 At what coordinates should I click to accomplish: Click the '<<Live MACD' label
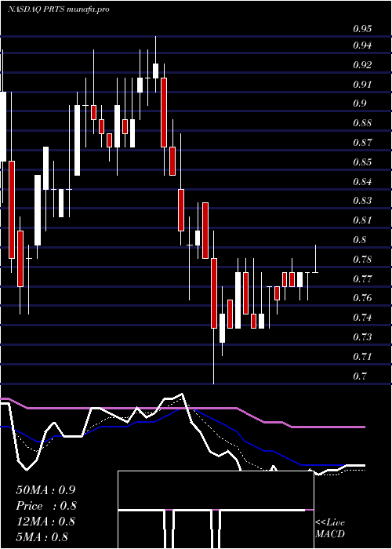(330, 529)
